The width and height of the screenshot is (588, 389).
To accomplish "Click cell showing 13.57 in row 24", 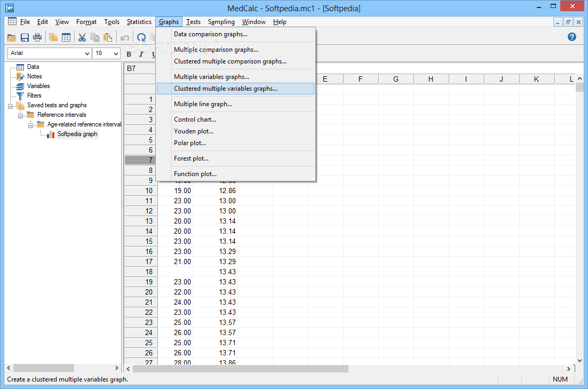I will coord(215,332).
